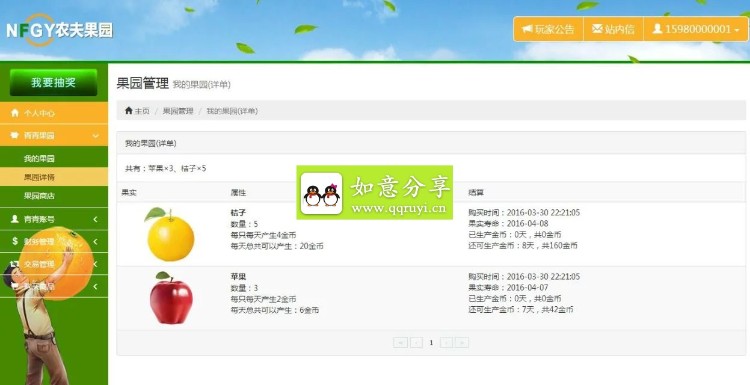Click the 我的果园(详单) breadcrumb item
Viewport: 750px width, 385px height.
click(232, 111)
